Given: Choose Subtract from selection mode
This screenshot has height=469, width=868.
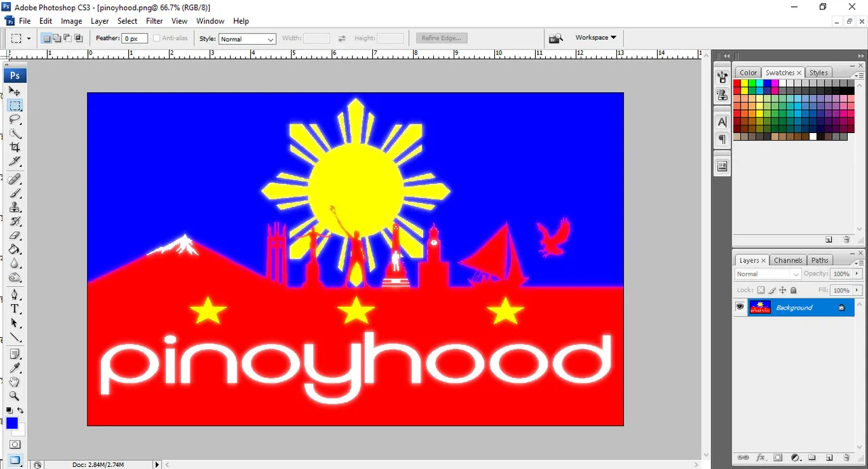Looking at the screenshot, I should 68,39.
